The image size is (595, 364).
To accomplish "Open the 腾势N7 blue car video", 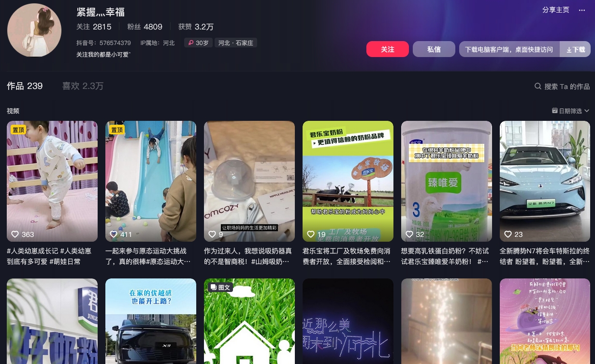I will click(x=545, y=181).
